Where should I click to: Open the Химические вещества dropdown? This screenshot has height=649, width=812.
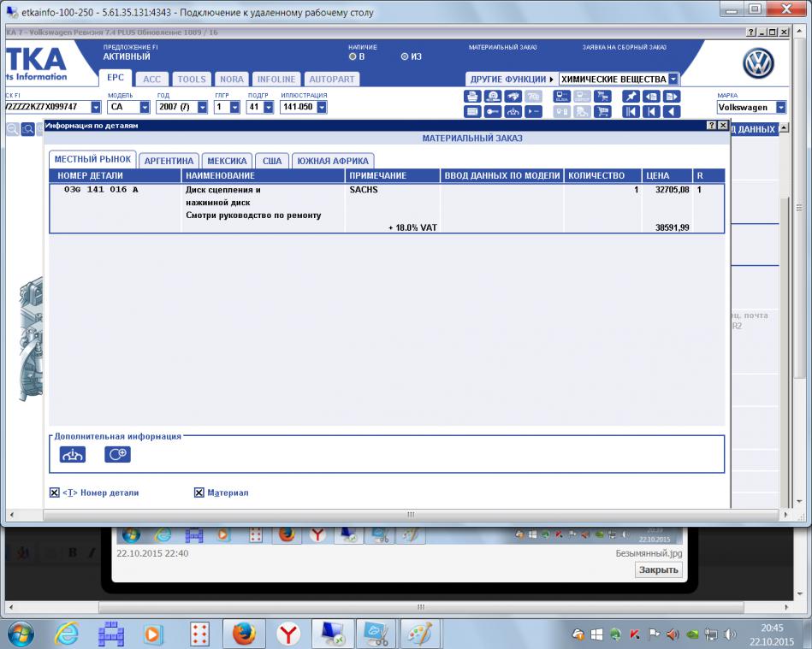coord(673,79)
